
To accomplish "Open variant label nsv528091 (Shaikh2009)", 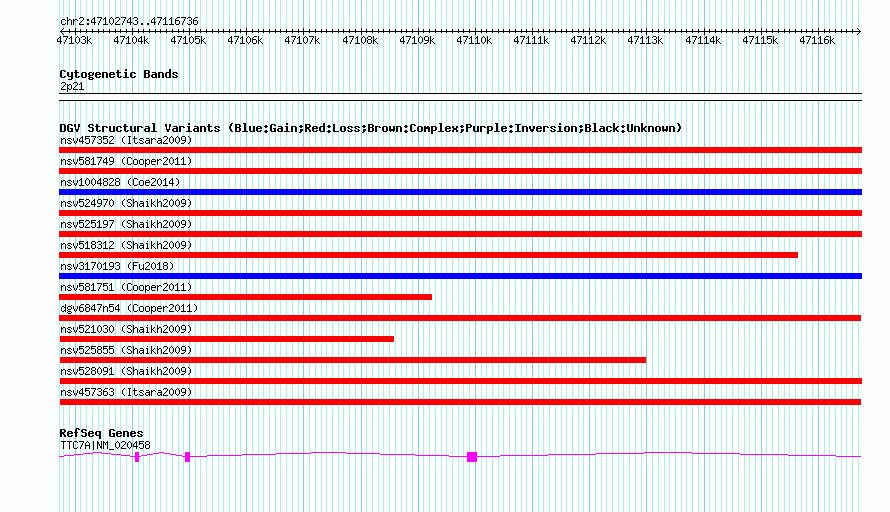I will point(126,371).
